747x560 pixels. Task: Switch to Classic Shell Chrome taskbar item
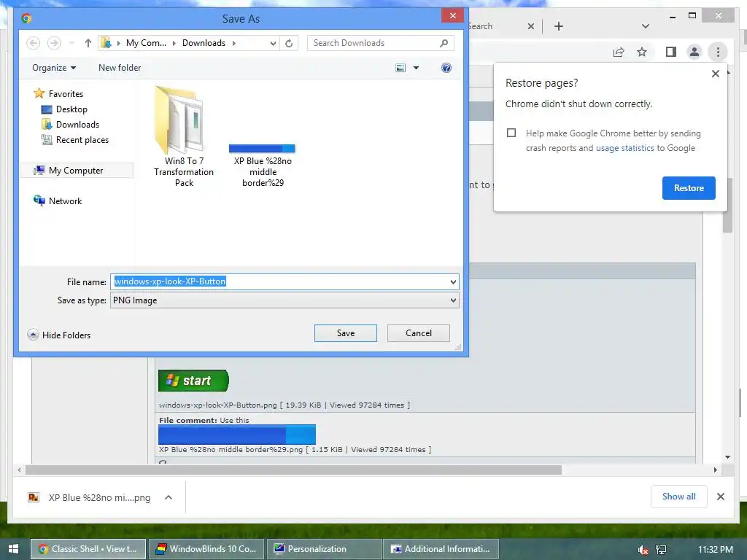[88, 549]
